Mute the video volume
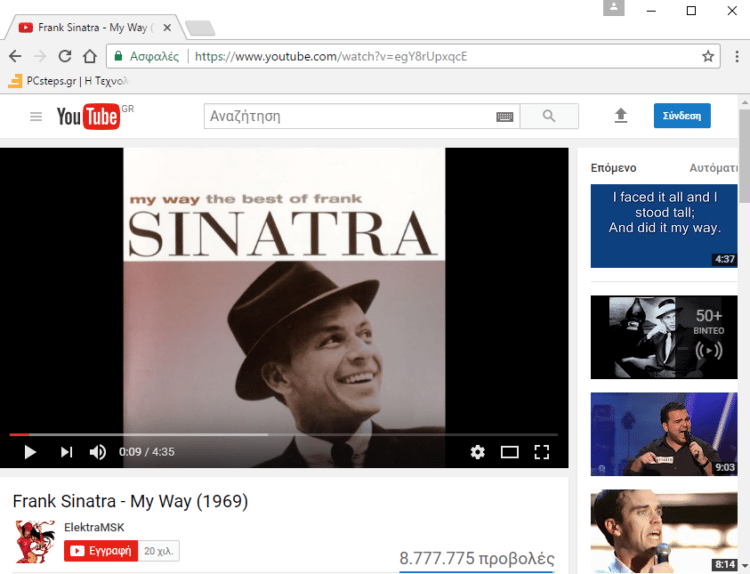 pyautogui.click(x=98, y=452)
